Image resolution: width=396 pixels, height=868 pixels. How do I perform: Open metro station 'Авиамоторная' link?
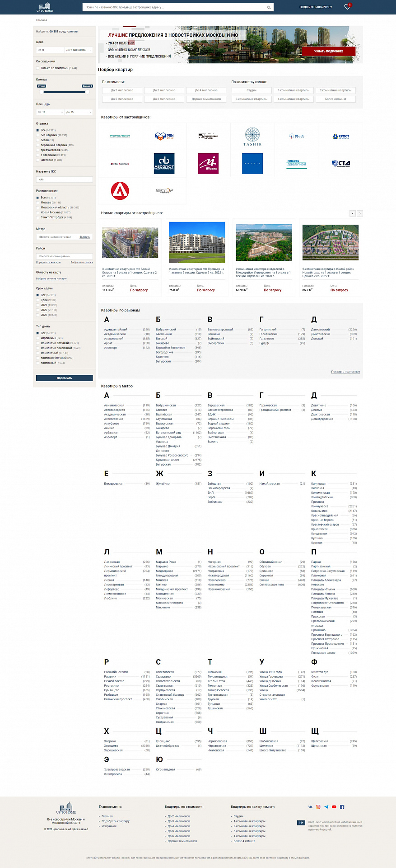pyautogui.click(x=114, y=406)
